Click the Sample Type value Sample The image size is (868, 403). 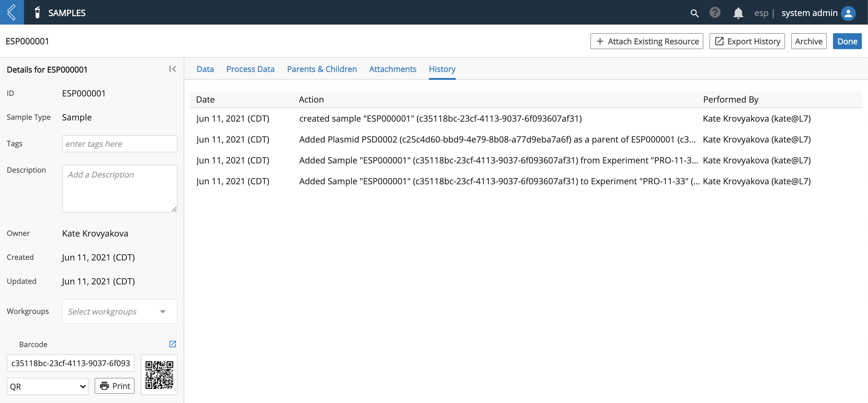point(77,117)
